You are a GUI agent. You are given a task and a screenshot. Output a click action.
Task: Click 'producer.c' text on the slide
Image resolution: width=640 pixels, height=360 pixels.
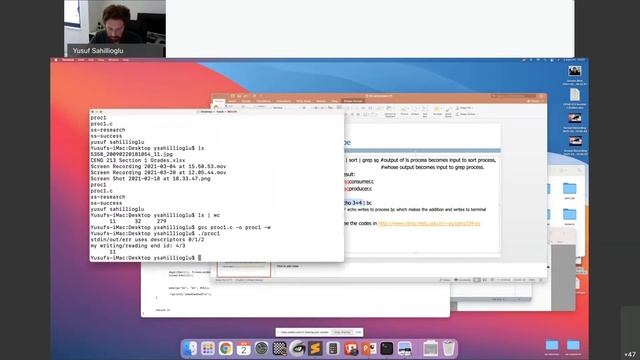click(360, 189)
